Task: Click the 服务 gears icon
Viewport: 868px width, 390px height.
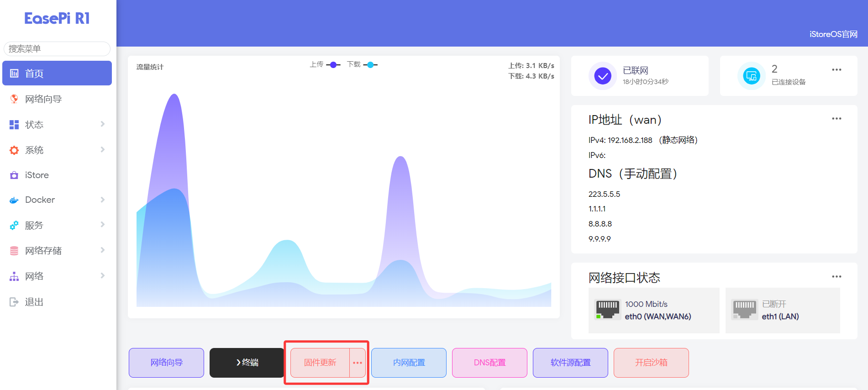Action: 14,225
